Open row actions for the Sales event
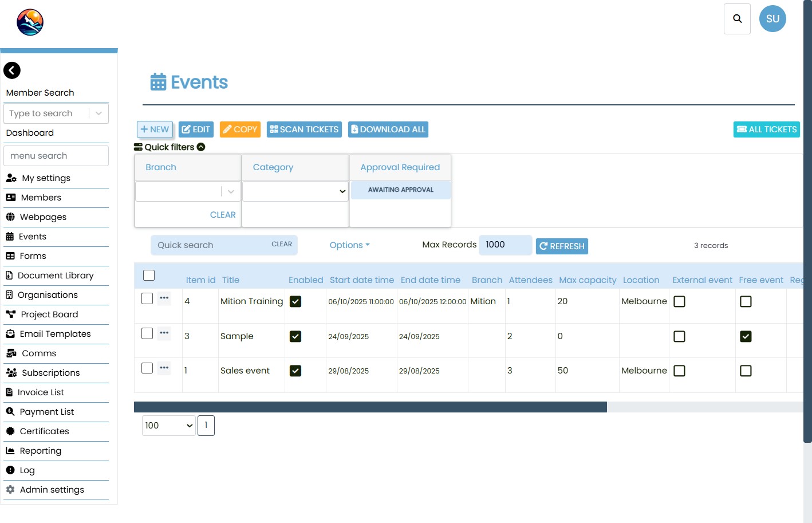This screenshot has height=523, width=812. pyautogui.click(x=164, y=368)
